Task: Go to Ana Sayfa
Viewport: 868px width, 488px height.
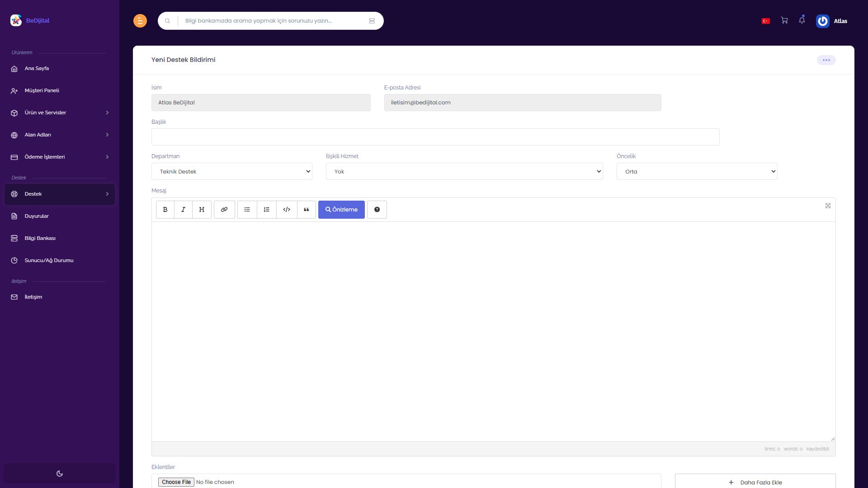Action: pyautogui.click(x=60, y=69)
